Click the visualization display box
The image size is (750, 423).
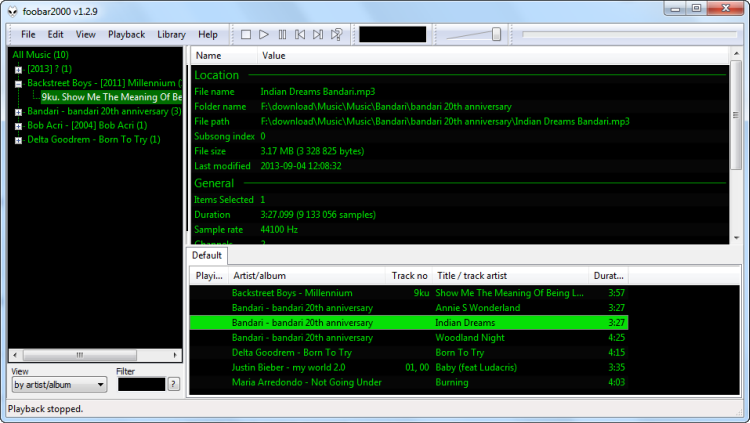pyautogui.click(x=393, y=34)
